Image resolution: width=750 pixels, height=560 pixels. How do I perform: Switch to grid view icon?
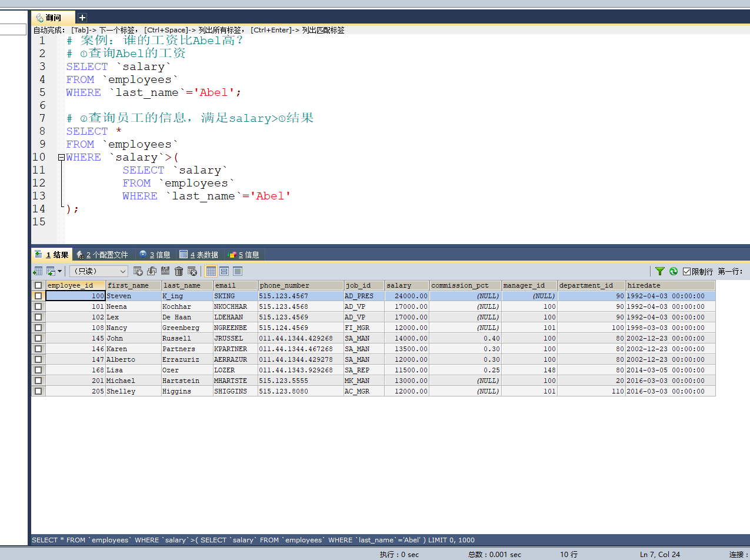(211, 271)
